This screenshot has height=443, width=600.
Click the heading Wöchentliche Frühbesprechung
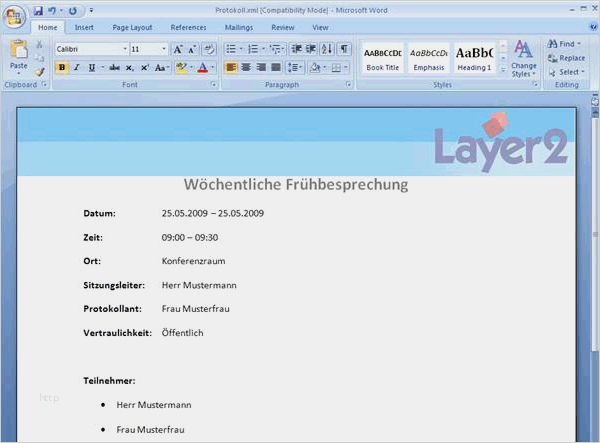[x=296, y=185]
